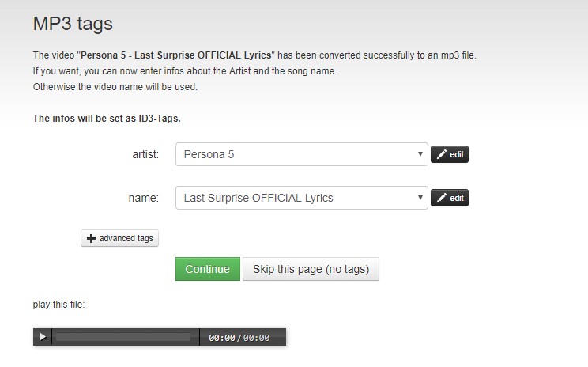The height and width of the screenshot is (367, 588).
Task: Click the 'artist:' field label
Action: [x=145, y=154]
